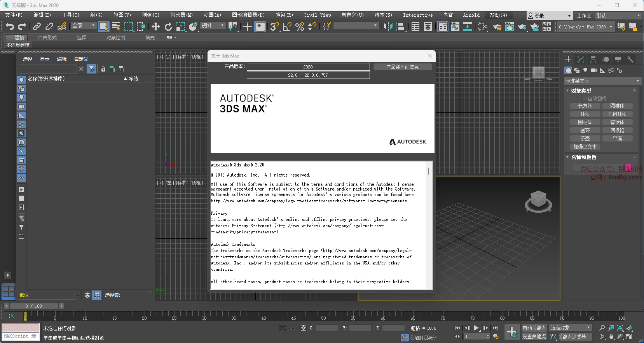The width and height of the screenshot is (644, 343).
Task: Switch to the 自由形式 ribbon tab
Action: tap(47, 38)
